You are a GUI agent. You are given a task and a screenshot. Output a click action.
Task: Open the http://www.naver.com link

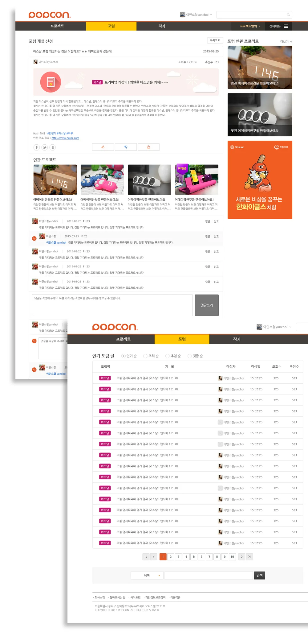click(65, 138)
